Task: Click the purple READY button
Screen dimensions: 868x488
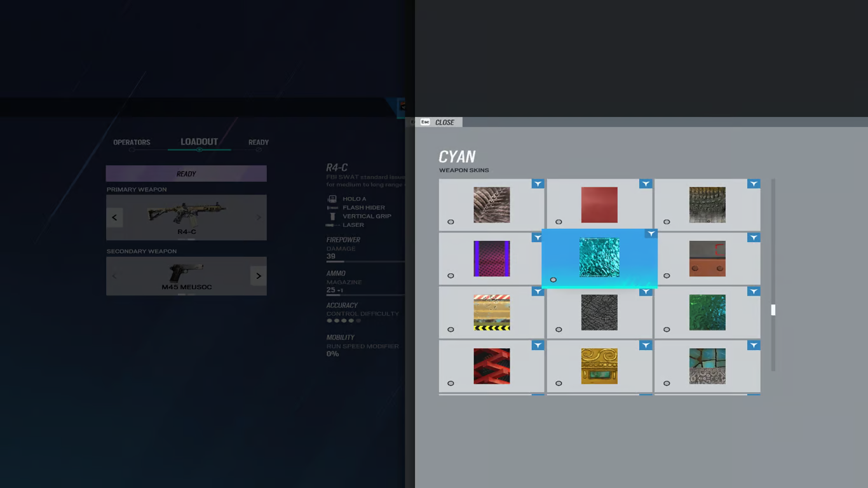Action: click(186, 173)
